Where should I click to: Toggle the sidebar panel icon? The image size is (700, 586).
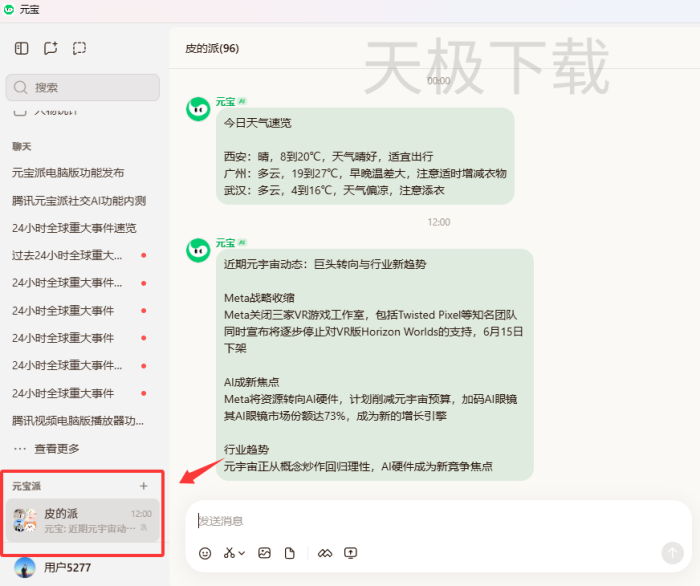point(21,48)
